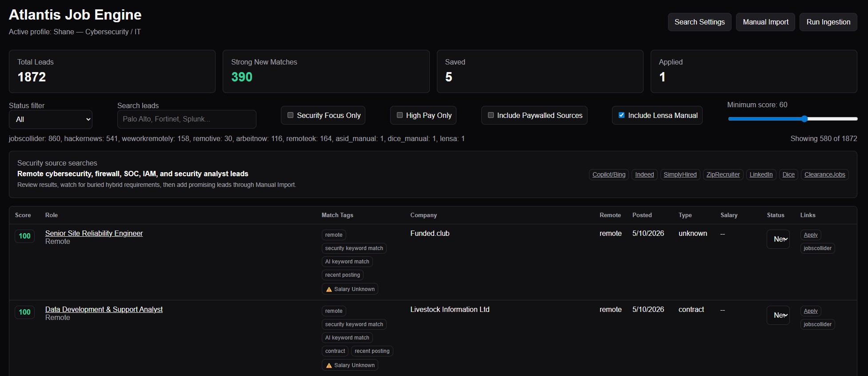Click the Match Tags column header
The height and width of the screenshot is (376, 868).
[x=337, y=215]
